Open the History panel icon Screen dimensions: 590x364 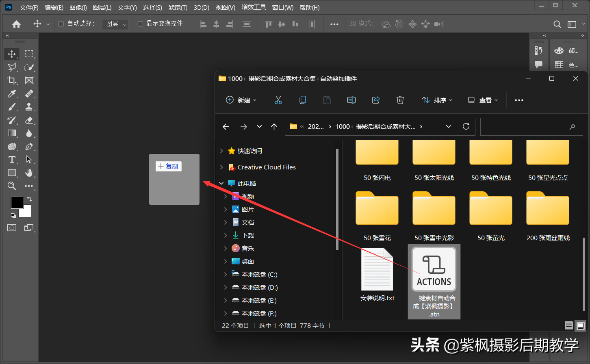538,50
